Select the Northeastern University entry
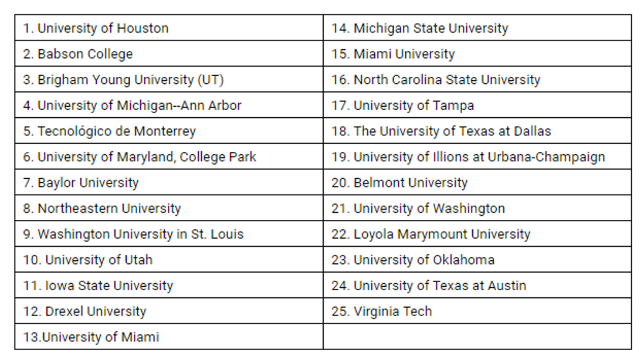This screenshot has height=360, width=644. (x=102, y=209)
